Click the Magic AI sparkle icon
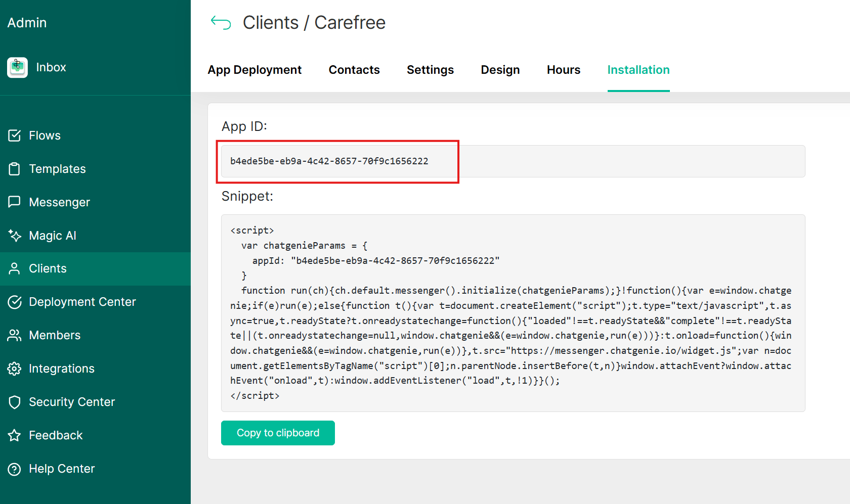Viewport: 850px width, 504px height. coord(15,236)
